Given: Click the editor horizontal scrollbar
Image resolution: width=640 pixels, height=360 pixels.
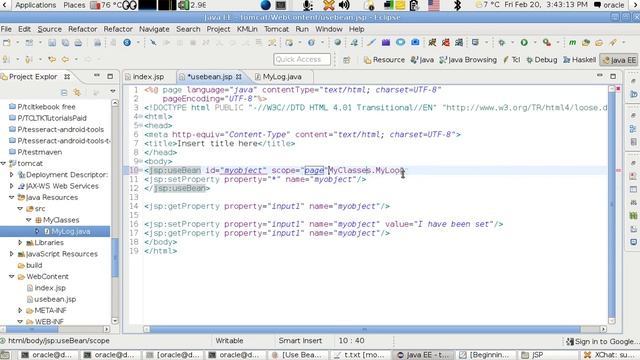Looking at the screenshot, I should pos(365,329).
